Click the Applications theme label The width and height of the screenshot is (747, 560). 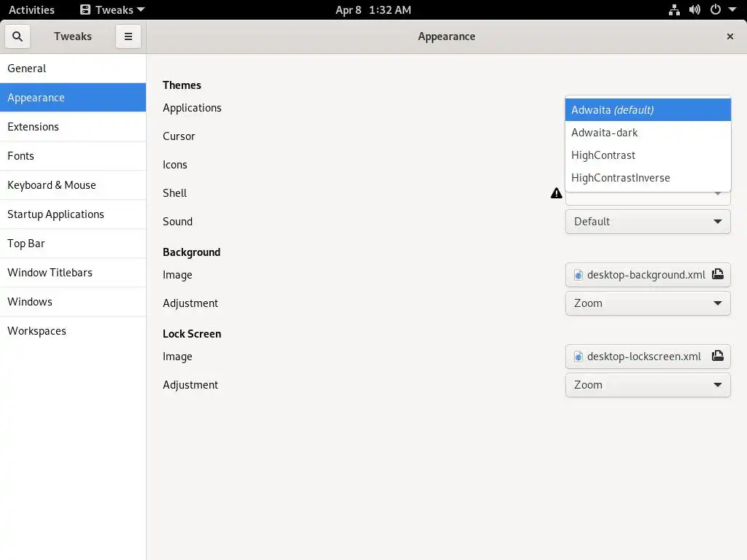click(192, 108)
